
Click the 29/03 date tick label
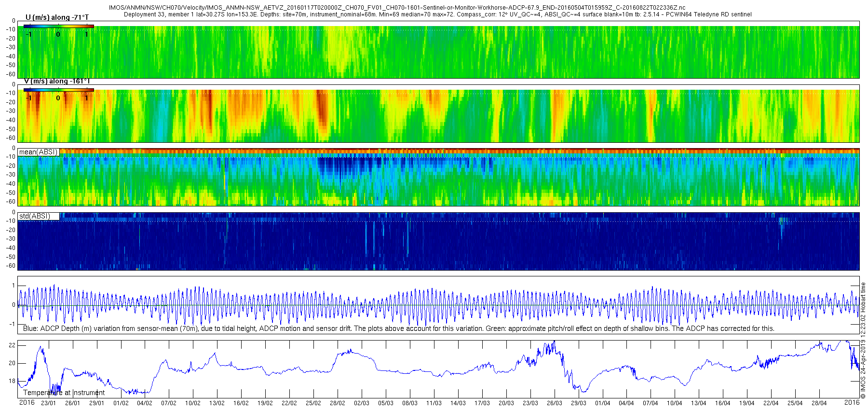coord(579,403)
